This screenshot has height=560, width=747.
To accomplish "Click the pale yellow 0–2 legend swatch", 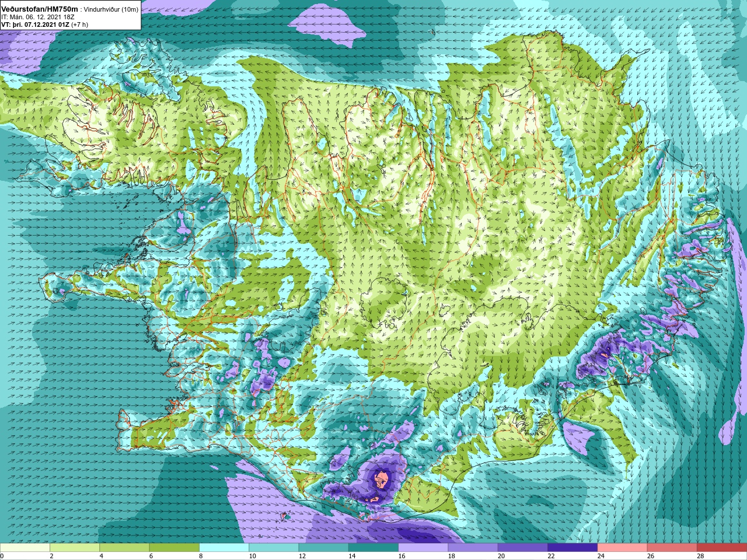I will [x=25, y=548].
